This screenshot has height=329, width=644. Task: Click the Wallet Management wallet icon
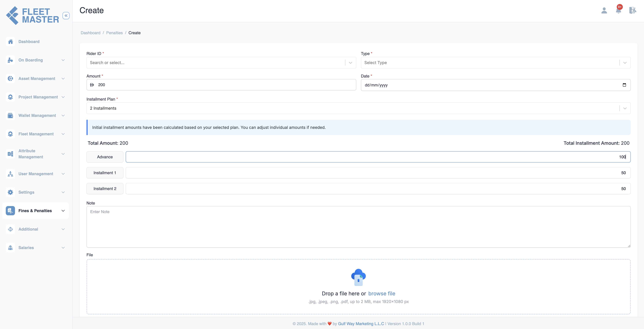coord(10,115)
